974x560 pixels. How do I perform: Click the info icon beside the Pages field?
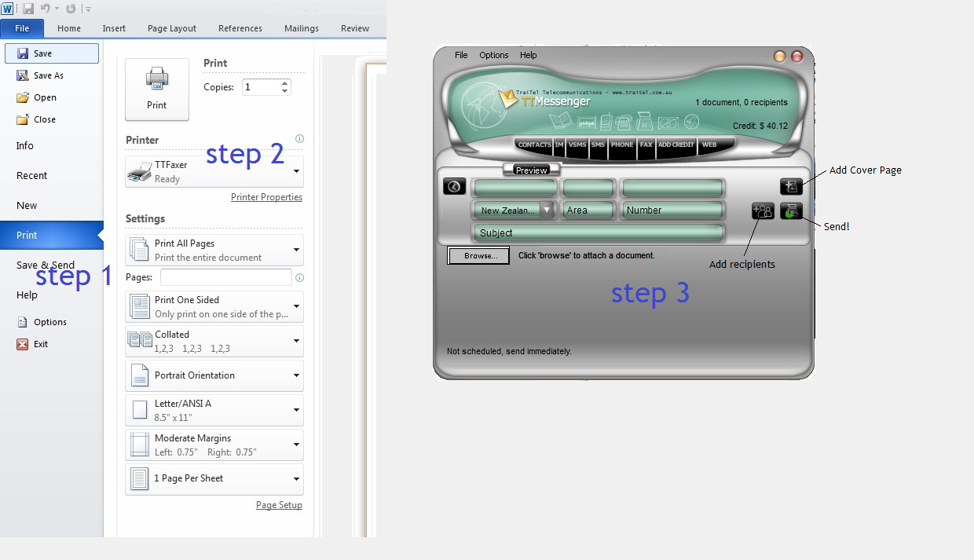point(299,277)
